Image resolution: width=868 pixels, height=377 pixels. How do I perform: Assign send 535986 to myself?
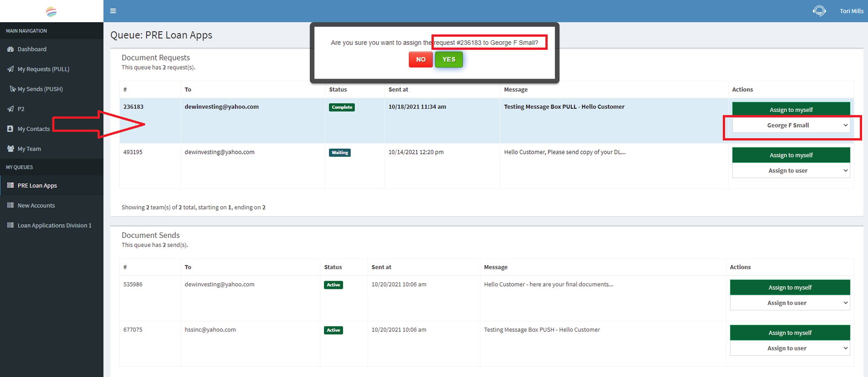(790, 287)
